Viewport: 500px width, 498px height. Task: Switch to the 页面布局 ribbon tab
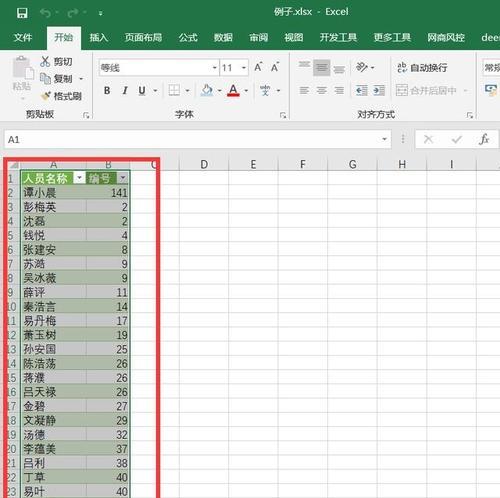(143, 37)
